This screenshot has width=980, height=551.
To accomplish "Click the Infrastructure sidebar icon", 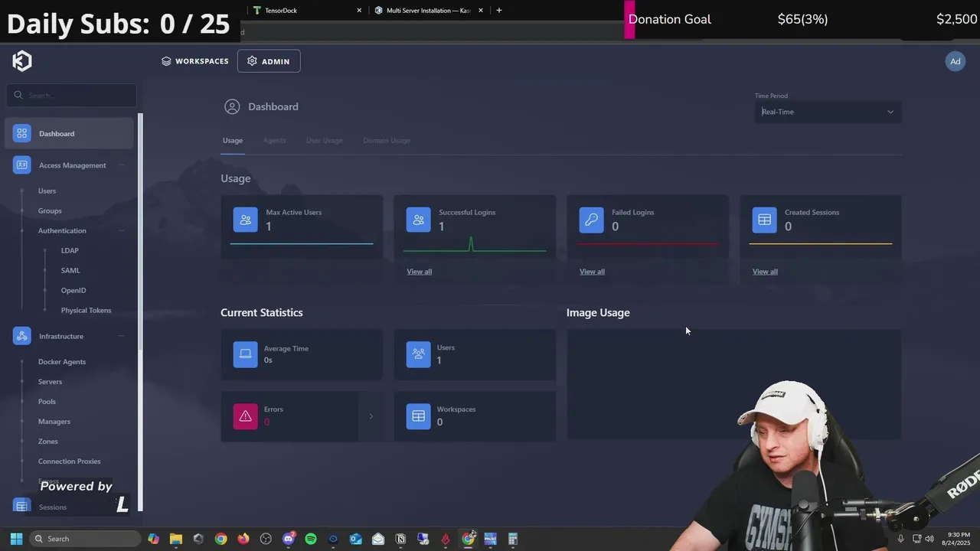I will click(x=21, y=336).
